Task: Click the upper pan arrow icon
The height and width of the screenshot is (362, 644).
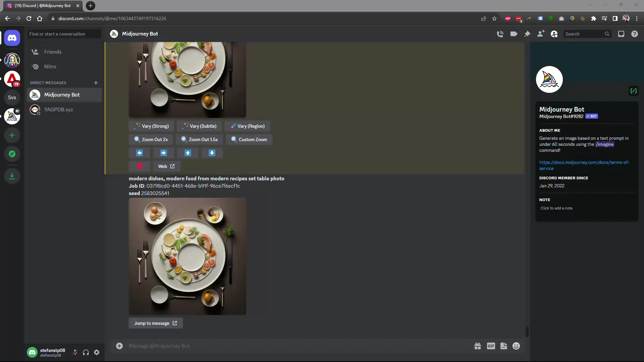Action: tap(187, 153)
